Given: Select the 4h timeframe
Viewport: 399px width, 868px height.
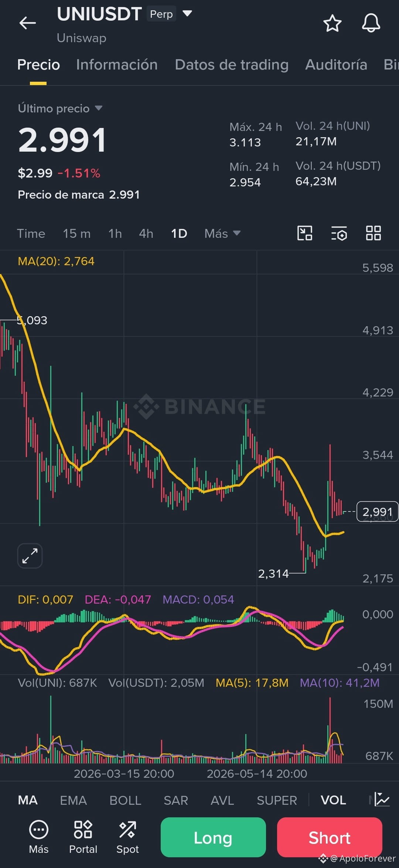Looking at the screenshot, I should 146,234.
